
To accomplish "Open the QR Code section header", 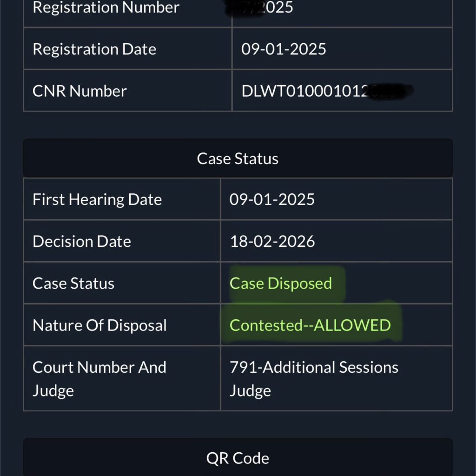I will tap(238, 458).
